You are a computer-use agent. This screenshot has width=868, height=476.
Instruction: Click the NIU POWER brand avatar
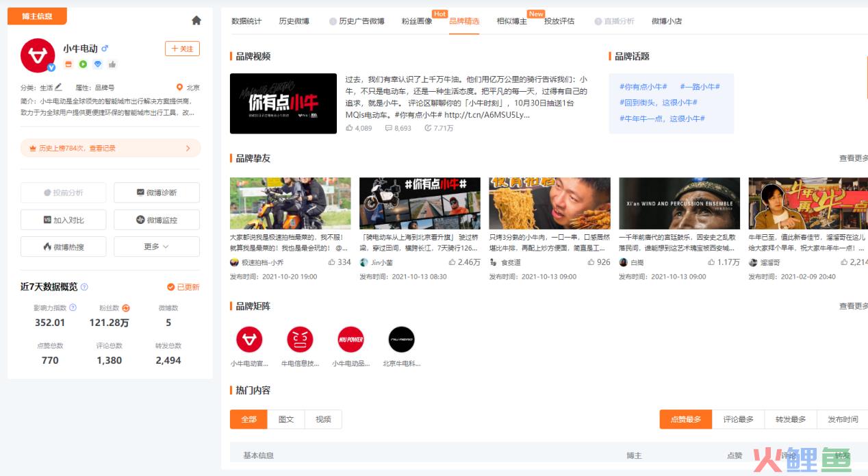[350, 340]
